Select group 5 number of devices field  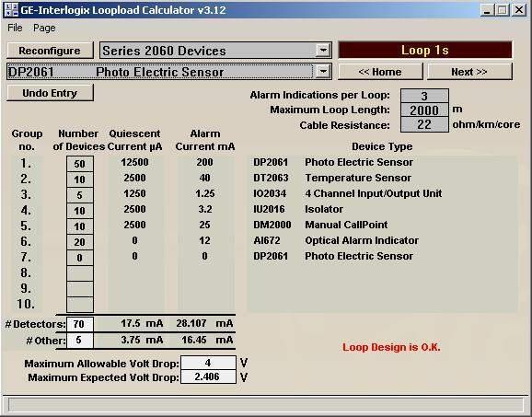click(80, 226)
